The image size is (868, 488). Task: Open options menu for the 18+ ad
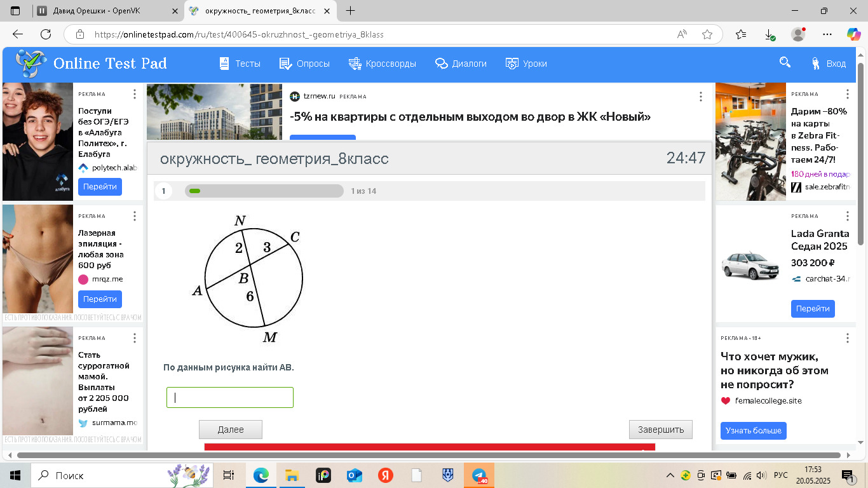click(x=848, y=338)
